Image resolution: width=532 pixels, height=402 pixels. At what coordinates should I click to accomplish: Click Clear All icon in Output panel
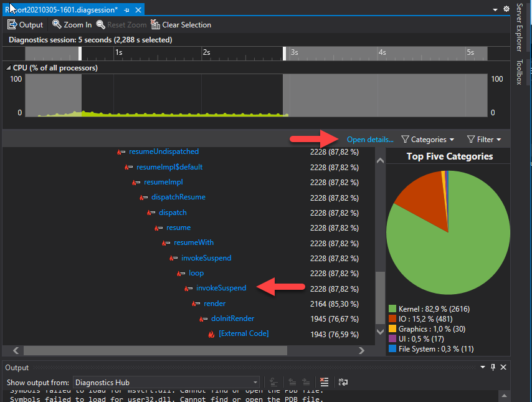[x=324, y=382]
